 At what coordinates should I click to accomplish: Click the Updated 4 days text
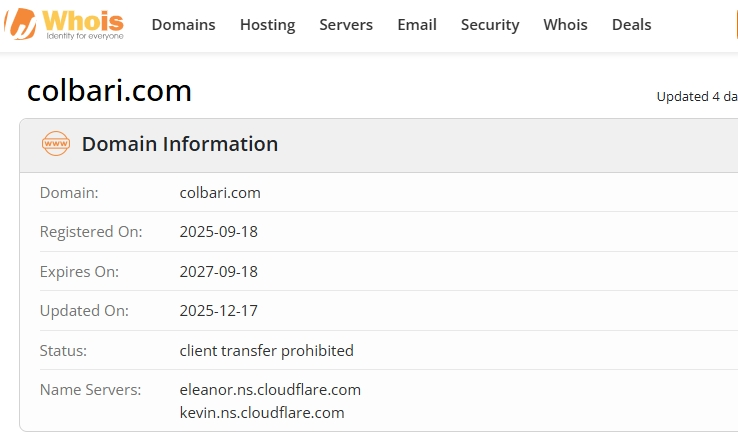click(x=697, y=97)
